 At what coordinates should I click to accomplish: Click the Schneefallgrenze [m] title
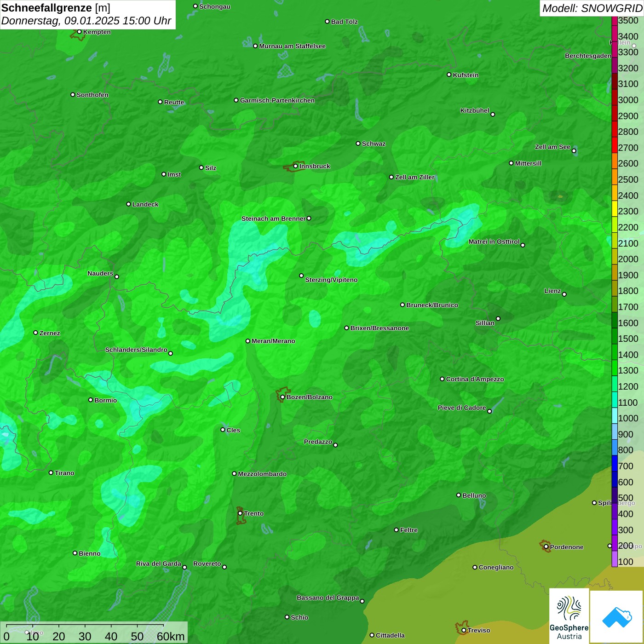(56, 8)
